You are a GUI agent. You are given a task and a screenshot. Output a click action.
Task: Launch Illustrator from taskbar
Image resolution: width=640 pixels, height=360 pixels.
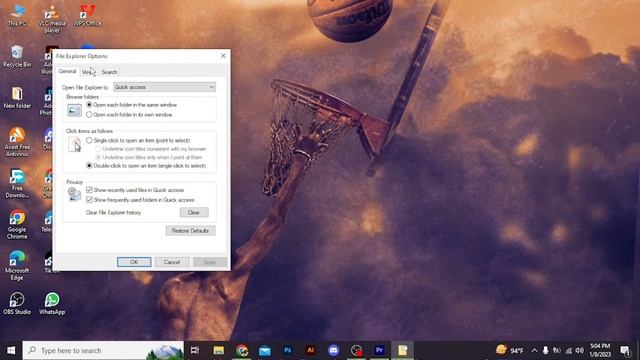pos(310,350)
